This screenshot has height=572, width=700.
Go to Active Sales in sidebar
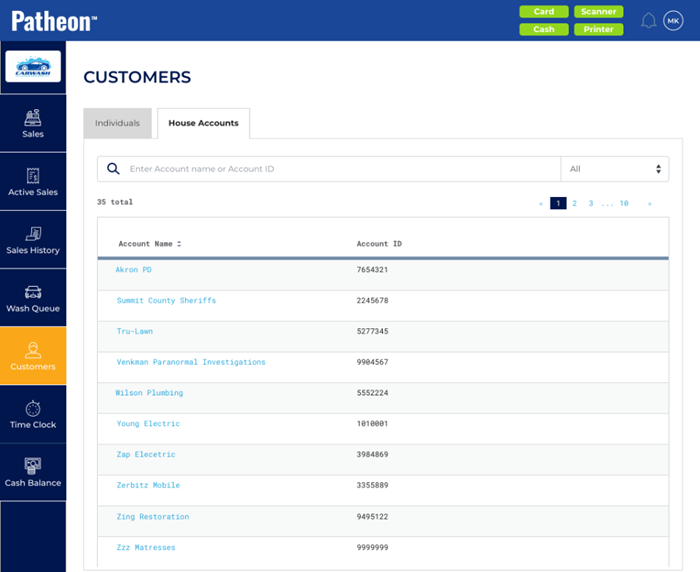coord(33,175)
